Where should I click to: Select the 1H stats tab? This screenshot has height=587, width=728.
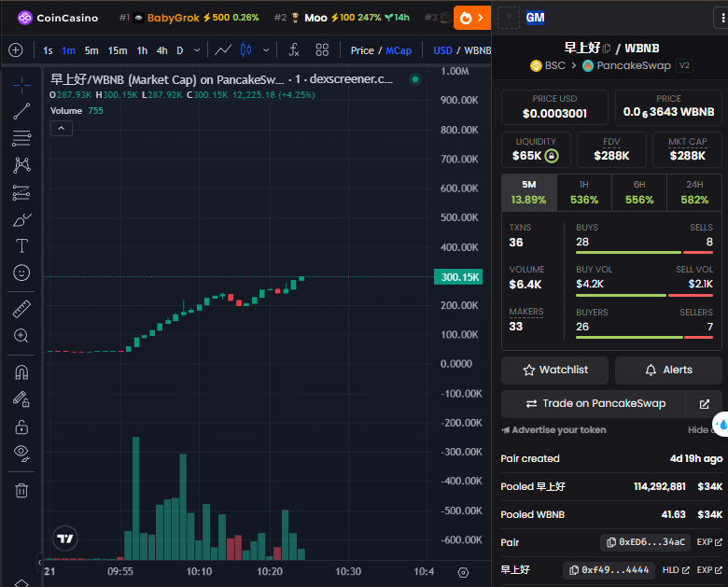point(584,193)
